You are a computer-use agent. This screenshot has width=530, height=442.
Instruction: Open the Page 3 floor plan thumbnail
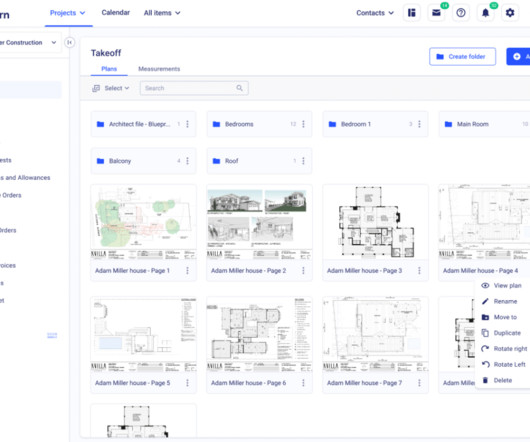375,222
